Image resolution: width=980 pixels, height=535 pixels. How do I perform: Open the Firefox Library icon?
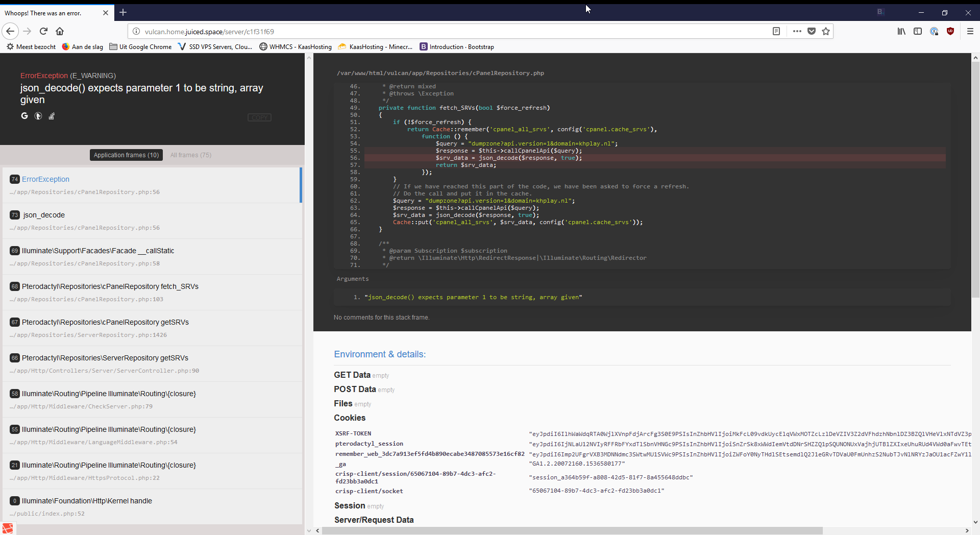[901, 31]
